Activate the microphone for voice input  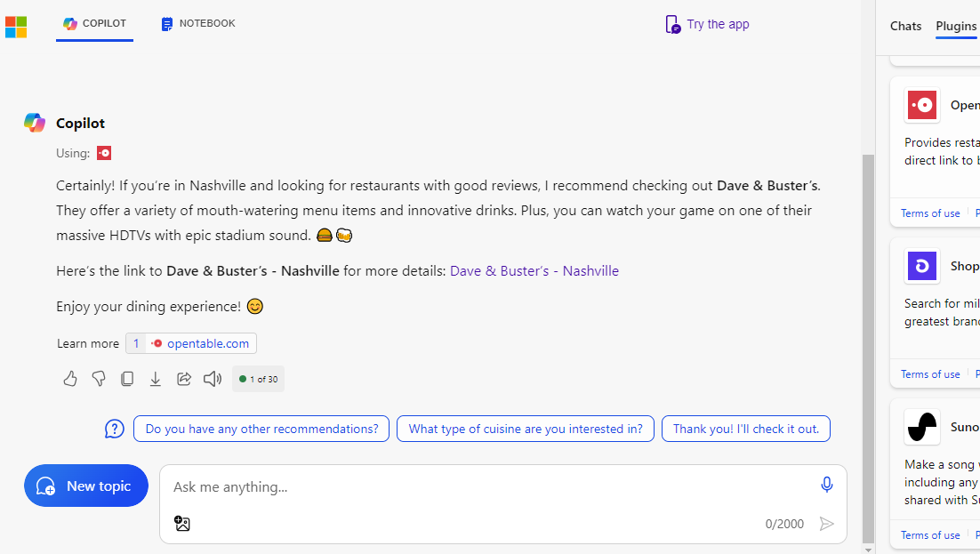pos(826,485)
